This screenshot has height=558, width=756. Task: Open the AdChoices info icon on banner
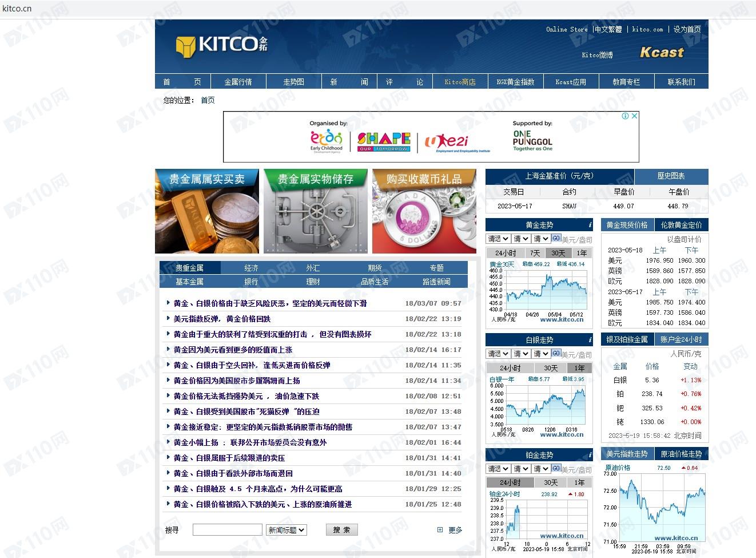pos(626,116)
